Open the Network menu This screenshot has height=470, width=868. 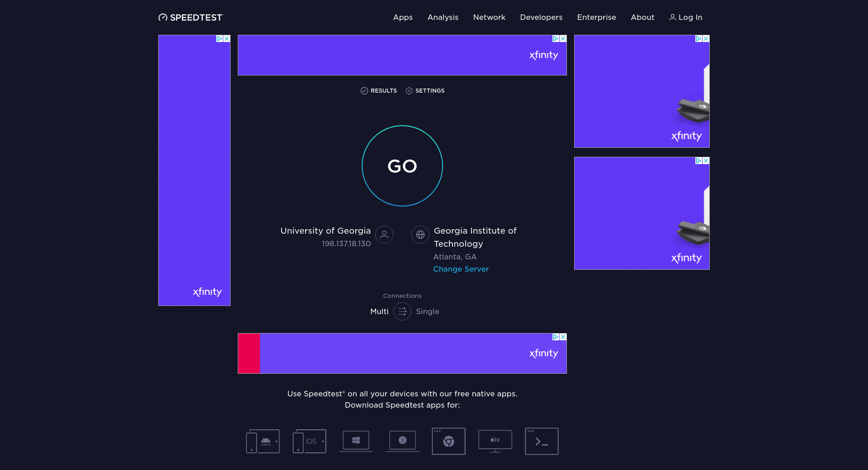pos(489,17)
